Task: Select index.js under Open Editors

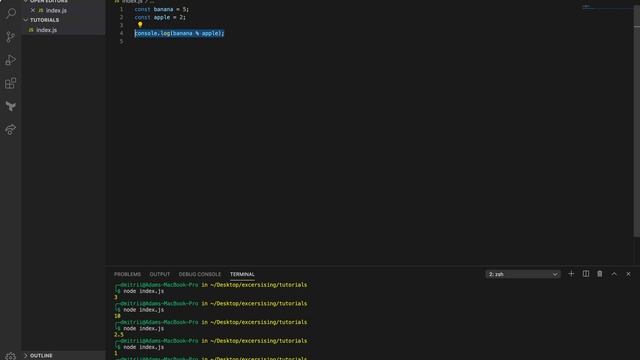Action: [x=56, y=10]
